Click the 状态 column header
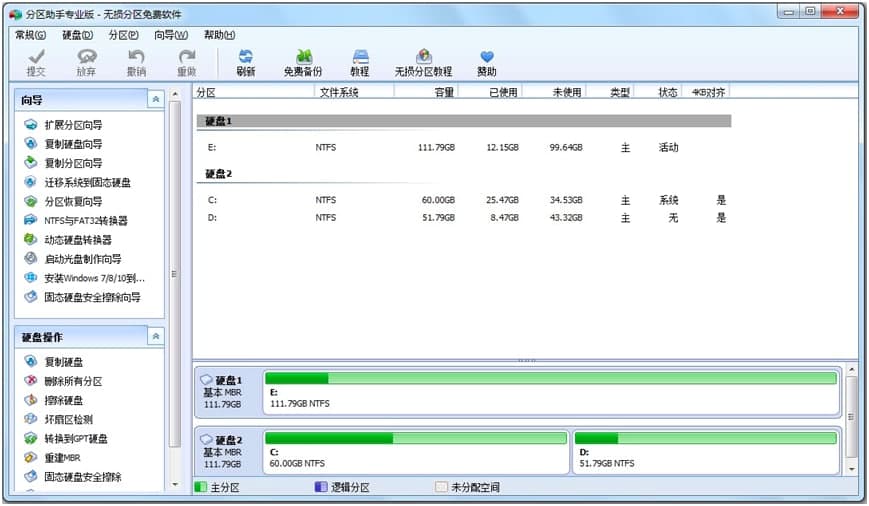Image resolution: width=869 pixels, height=506 pixels. (x=658, y=92)
